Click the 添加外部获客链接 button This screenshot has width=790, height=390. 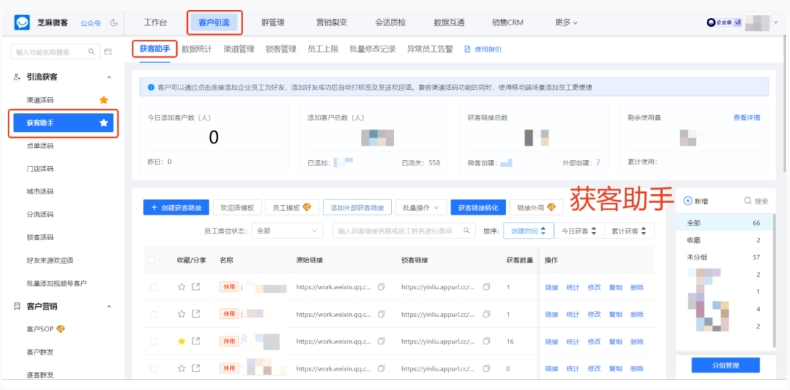pos(357,207)
